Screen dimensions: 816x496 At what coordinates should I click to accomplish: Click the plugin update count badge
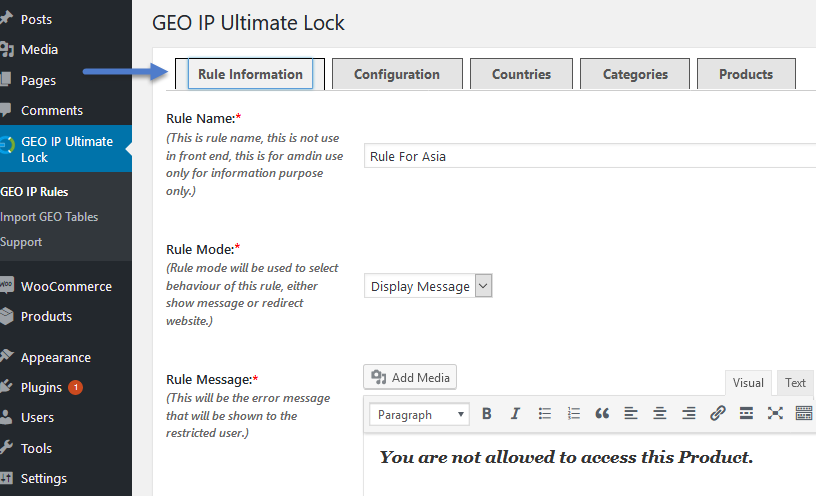coord(75,387)
